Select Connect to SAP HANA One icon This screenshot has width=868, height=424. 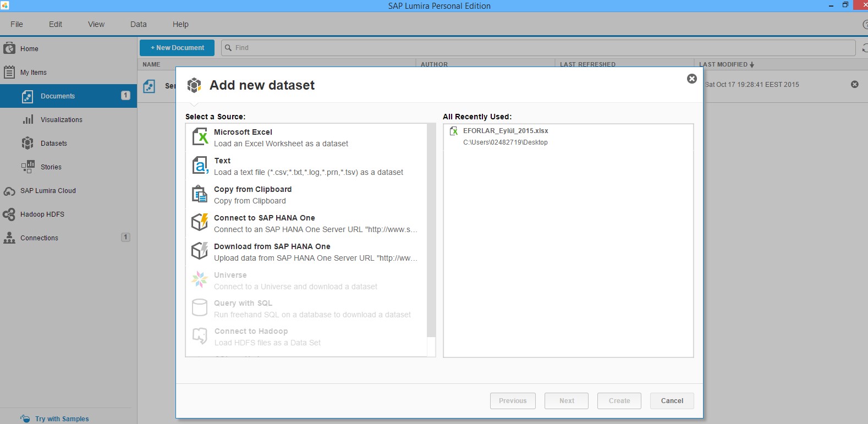coord(200,223)
